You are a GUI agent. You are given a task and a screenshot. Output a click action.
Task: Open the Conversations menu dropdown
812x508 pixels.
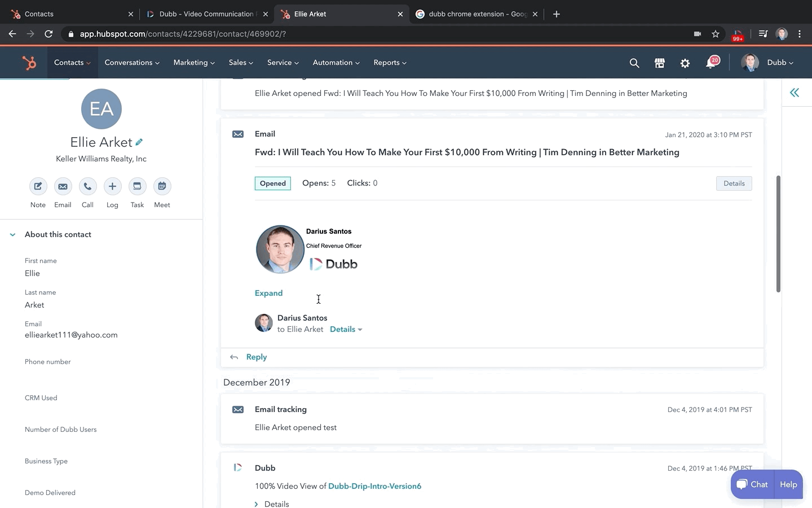coord(132,63)
